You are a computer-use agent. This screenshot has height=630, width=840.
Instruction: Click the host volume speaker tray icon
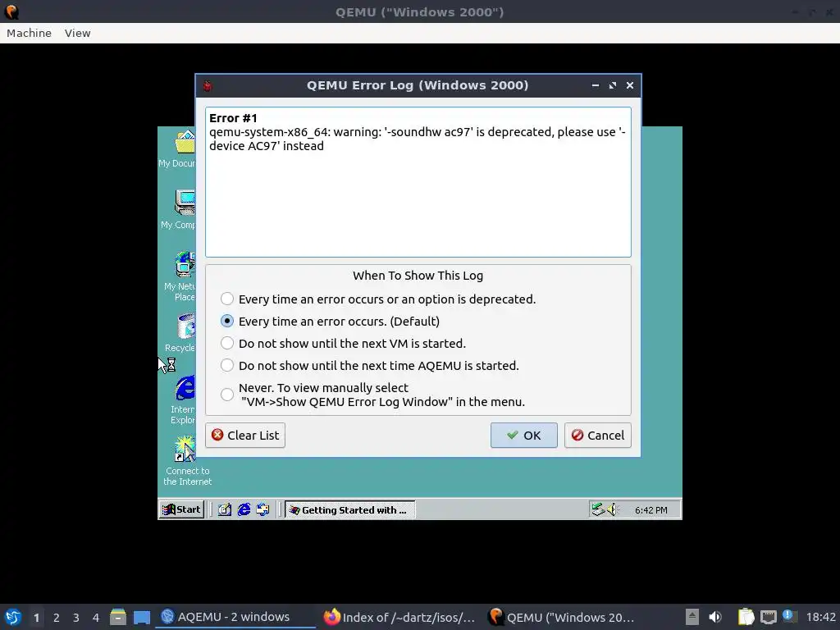pyautogui.click(x=715, y=617)
